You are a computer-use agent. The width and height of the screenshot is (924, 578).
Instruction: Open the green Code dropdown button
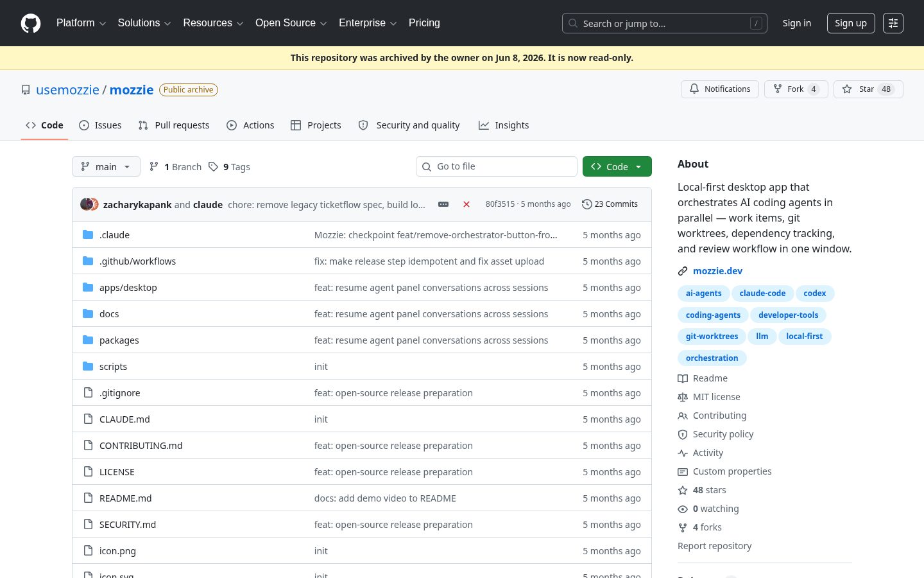pyautogui.click(x=617, y=166)
